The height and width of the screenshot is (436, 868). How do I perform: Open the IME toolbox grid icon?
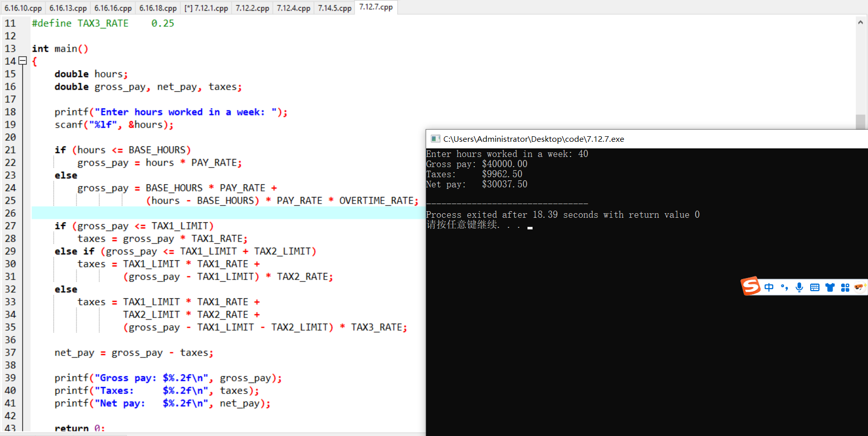845,288
